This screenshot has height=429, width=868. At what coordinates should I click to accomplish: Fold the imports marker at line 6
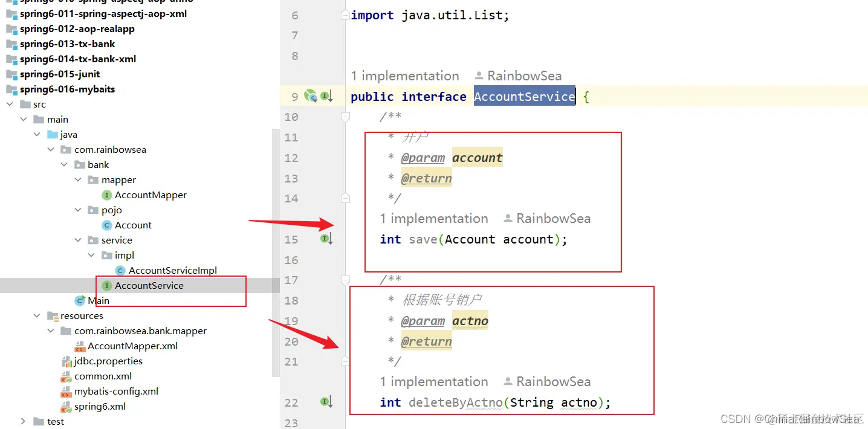pos(345,15)
